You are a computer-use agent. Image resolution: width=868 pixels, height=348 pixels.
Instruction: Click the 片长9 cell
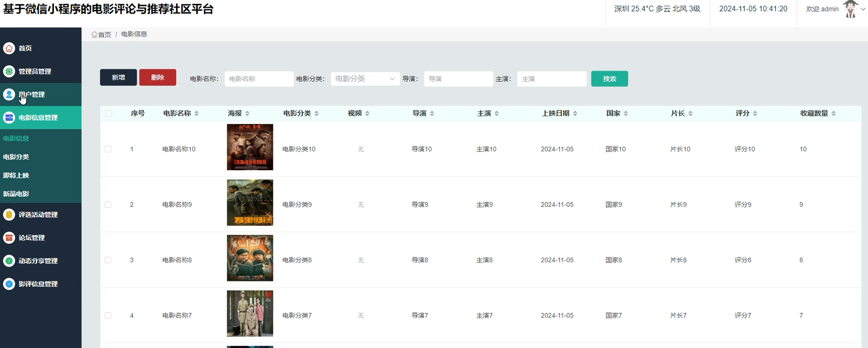(678, 204)
